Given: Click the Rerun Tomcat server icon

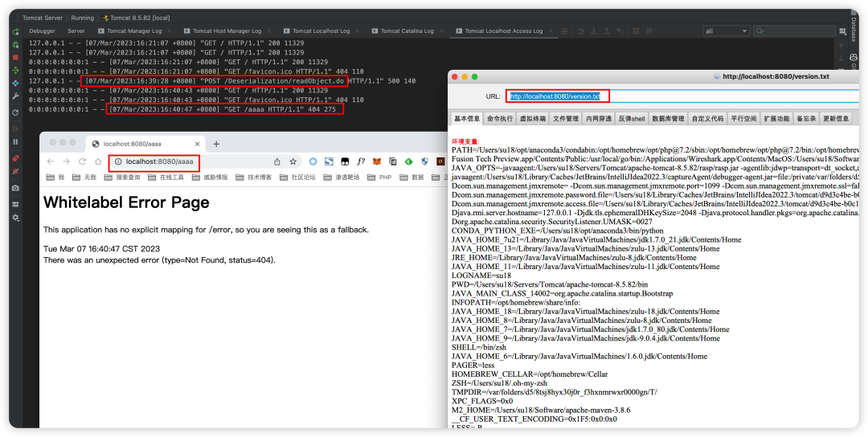Looking at the screenshot, I should pyautogui.click(x=15, y=32).
